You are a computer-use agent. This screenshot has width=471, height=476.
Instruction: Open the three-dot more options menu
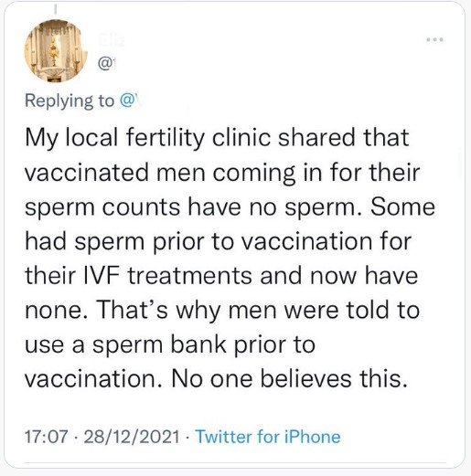(434, 39)
